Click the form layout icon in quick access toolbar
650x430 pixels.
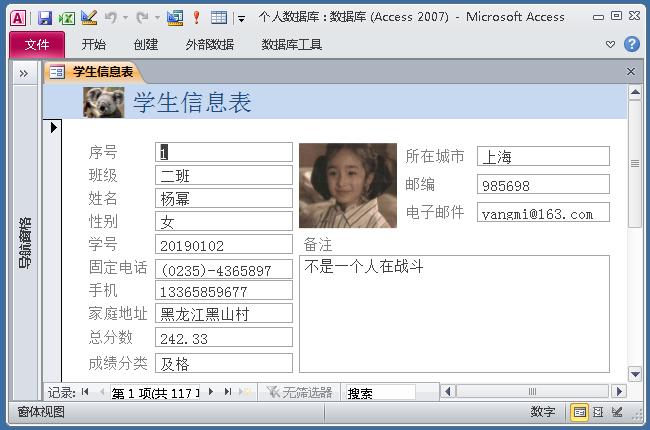pyautogui.click(x=175, y=18)
